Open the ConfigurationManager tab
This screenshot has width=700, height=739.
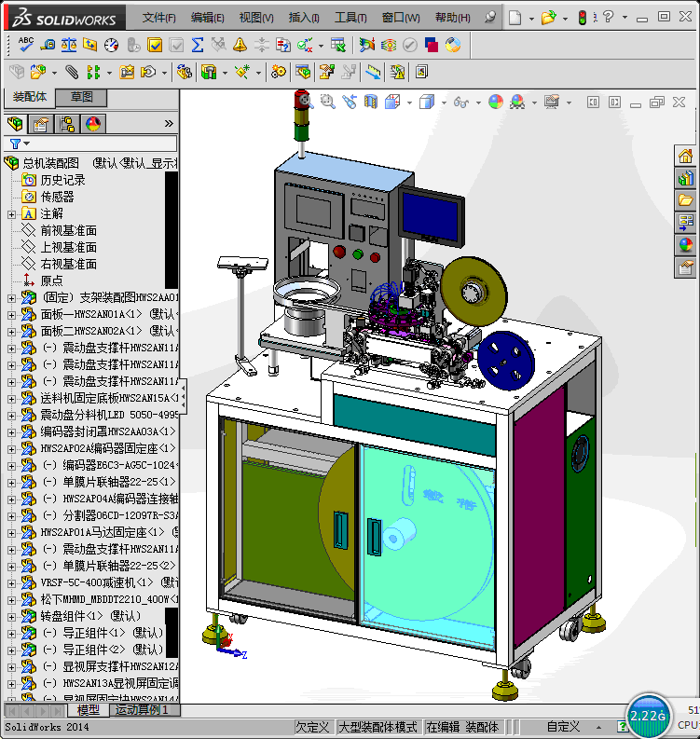click(x=67, y=124)
